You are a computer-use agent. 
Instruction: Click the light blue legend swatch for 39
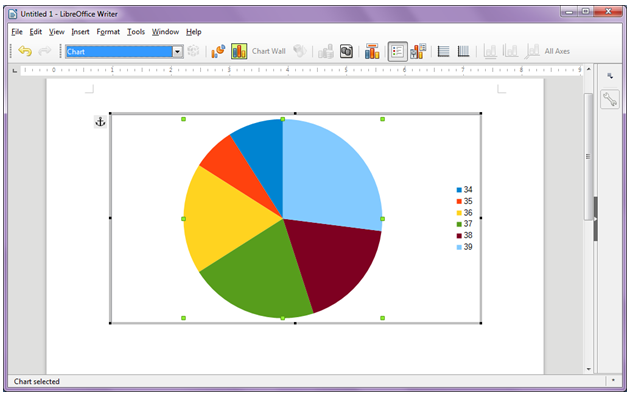point(459,247)
